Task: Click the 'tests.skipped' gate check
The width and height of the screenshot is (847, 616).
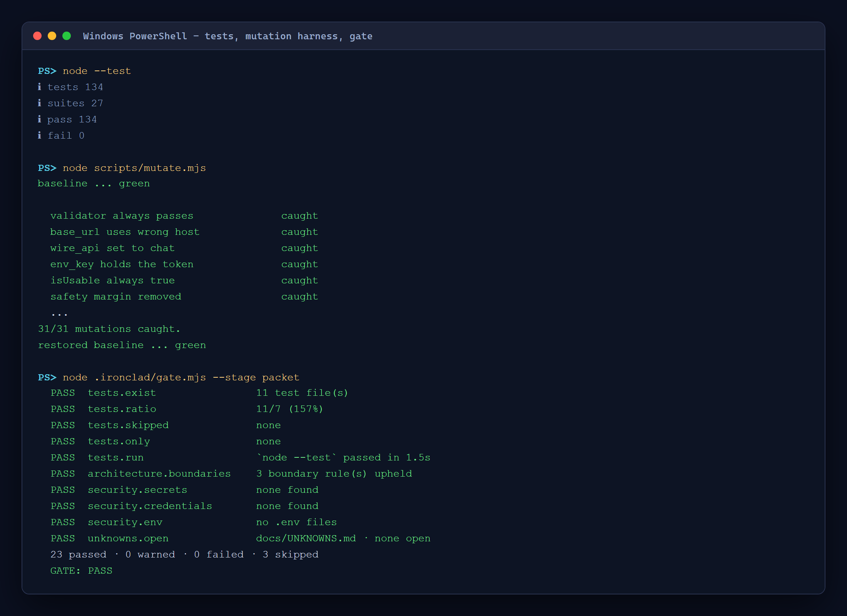Action: (x=128, y=425)
